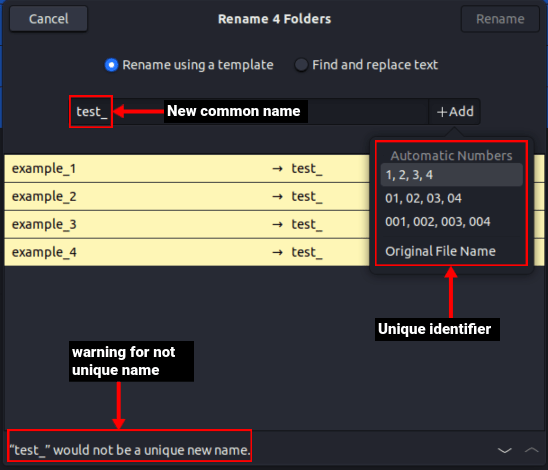Click the down chevron conflict navigation icon
Screen dimensions: 548x470
[x=504, y=450]
